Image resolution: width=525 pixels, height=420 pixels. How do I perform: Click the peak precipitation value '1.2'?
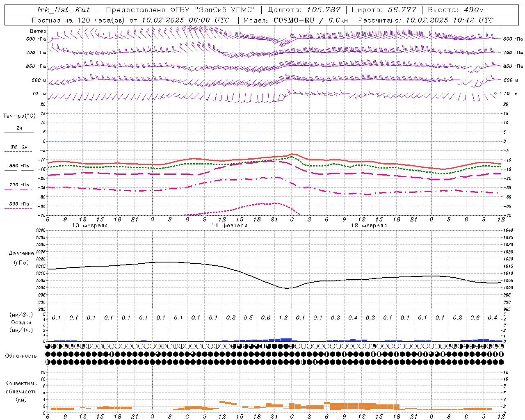(x=283, y=318)
